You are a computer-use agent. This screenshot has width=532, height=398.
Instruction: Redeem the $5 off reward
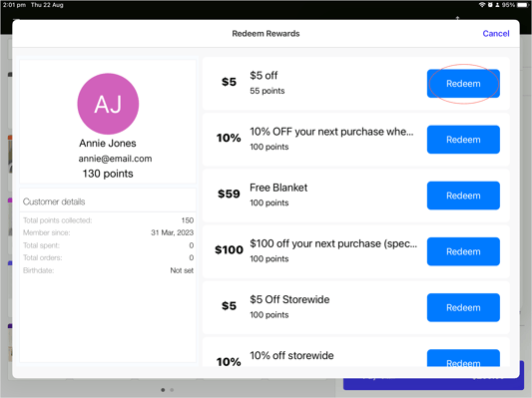point(463,84)
